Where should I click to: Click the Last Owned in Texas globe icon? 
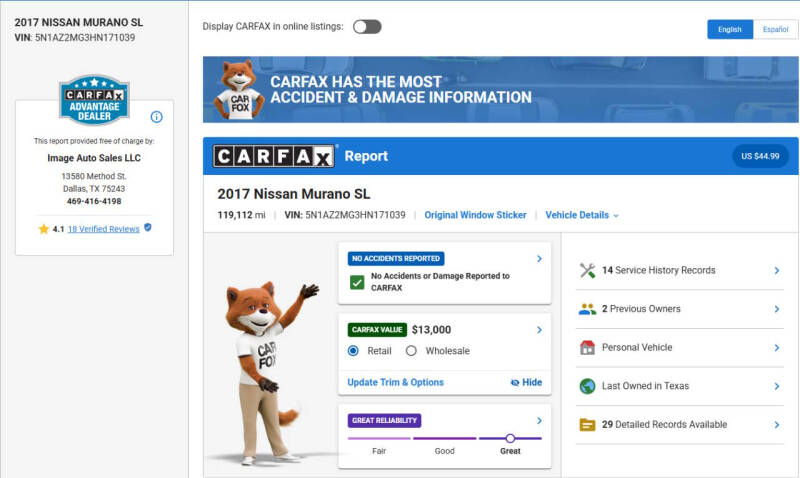[587, 386]
